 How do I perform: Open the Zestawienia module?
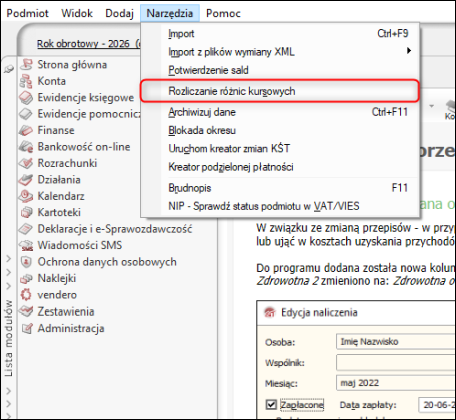click(x=66, y=311)
